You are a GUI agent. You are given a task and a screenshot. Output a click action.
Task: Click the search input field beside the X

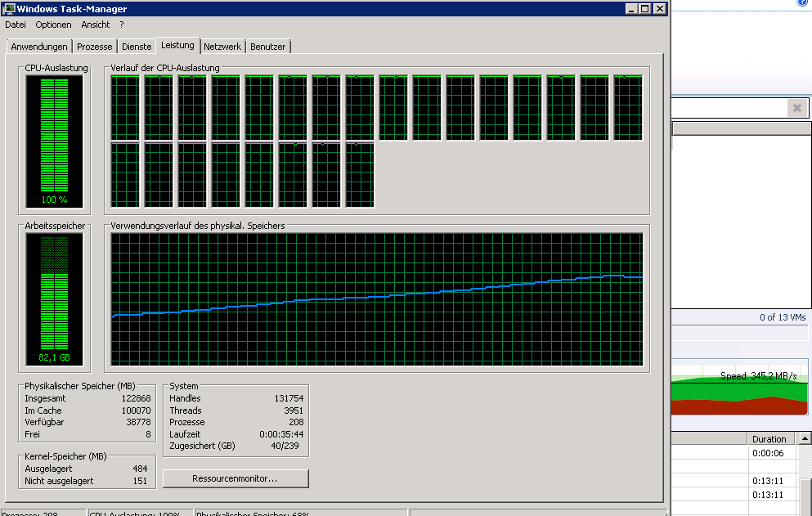pos(729,108)
